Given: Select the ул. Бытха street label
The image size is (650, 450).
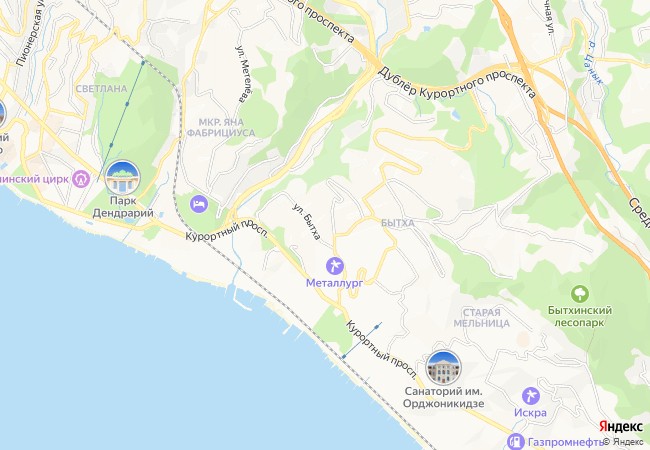Looking at the screenshot, I should [307, 222].
